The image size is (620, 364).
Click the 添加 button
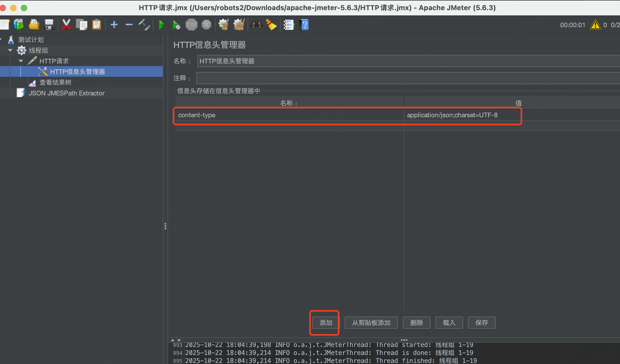point(326,323)
